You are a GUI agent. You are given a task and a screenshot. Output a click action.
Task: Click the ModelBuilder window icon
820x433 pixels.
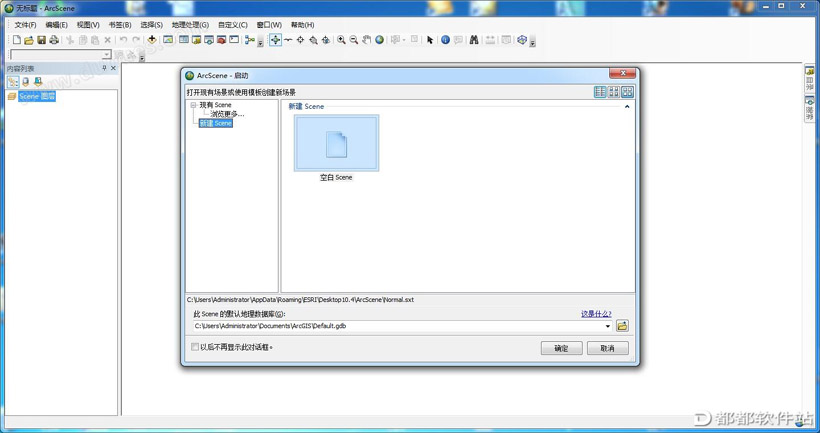(x=250, y=40)
